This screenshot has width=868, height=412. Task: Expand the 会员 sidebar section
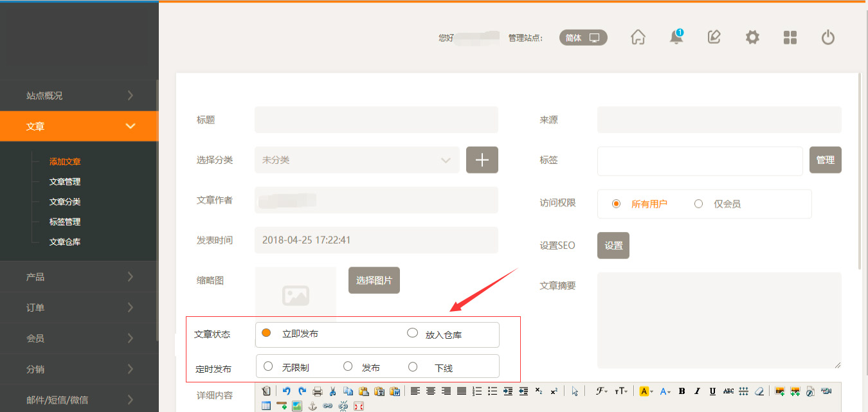point(79,338)
